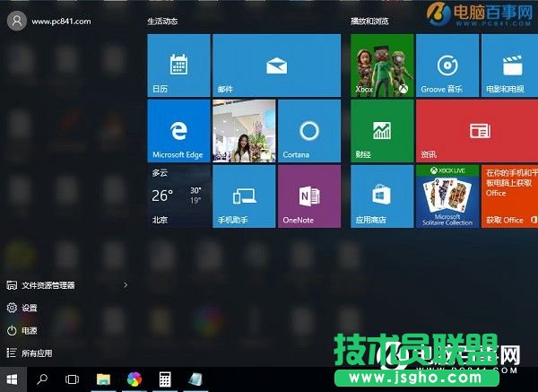Open the 财经 finance tile
This screenshot has height=392, width=538.
[x=382, y=131]
